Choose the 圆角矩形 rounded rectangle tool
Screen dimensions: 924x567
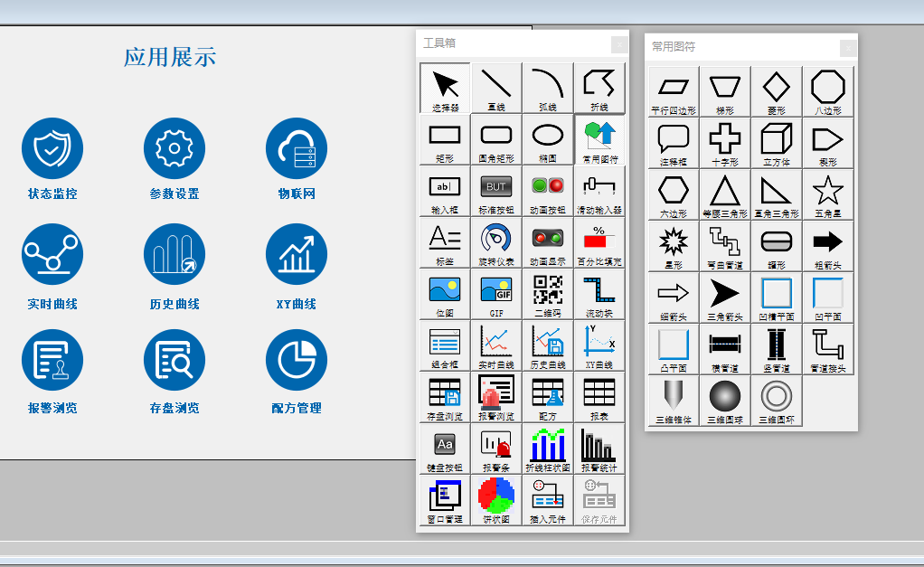tap(496, 138)
